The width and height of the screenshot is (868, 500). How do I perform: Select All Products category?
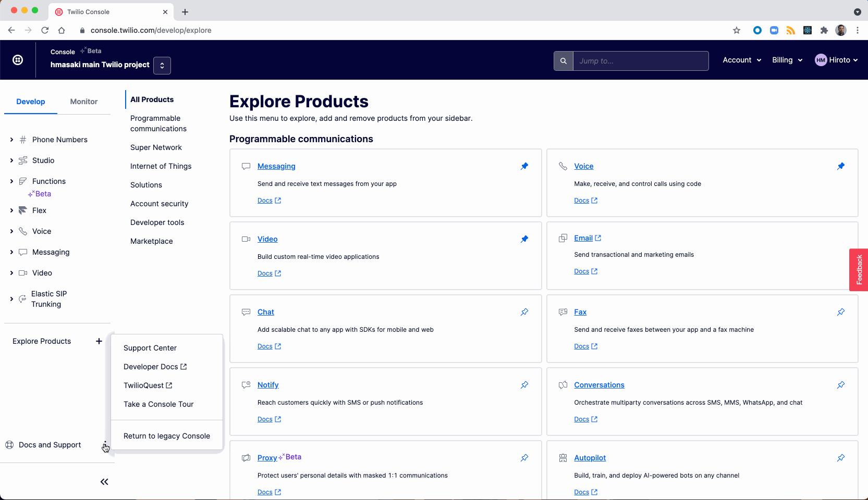click(x=152, y=99)
